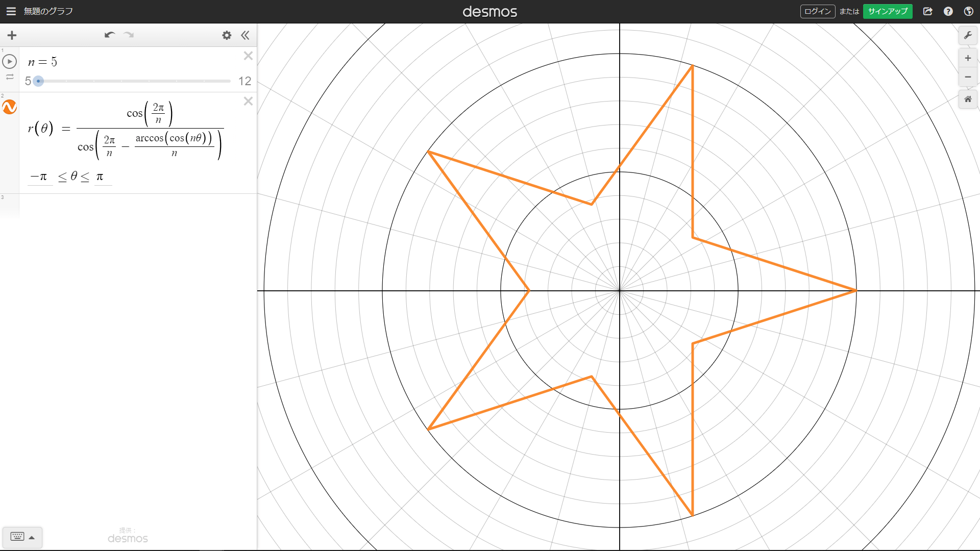Click the slider upper limit 12

pyautogui.click(x=244, y=81)
